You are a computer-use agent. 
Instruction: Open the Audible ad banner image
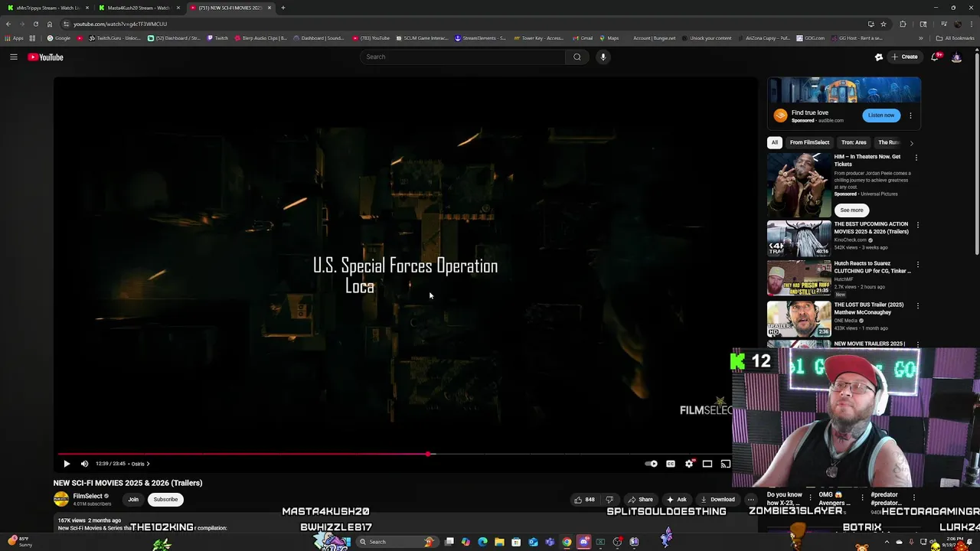844,90
